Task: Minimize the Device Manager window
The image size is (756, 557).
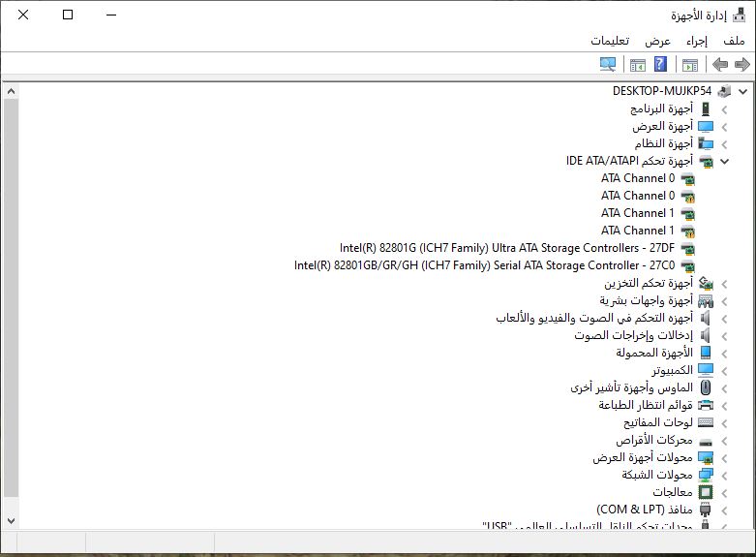Action: [111, 15]
